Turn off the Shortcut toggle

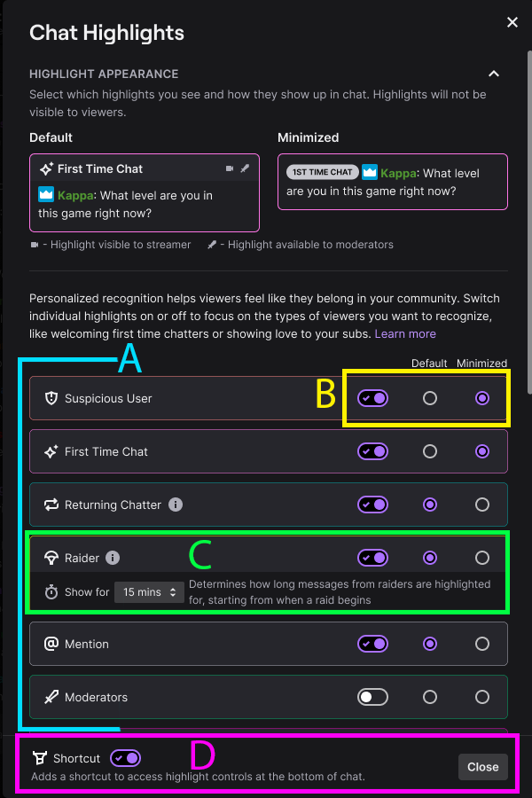pos(125,758)
